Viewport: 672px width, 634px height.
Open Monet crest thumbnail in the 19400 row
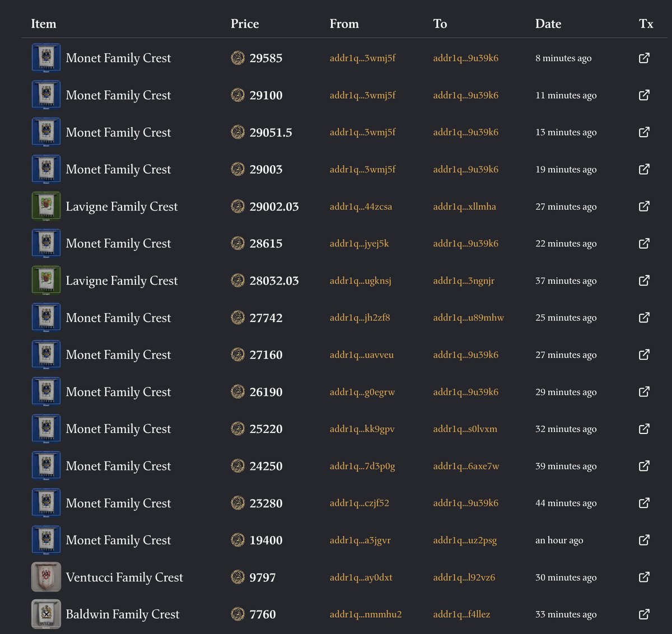point(46,540)
